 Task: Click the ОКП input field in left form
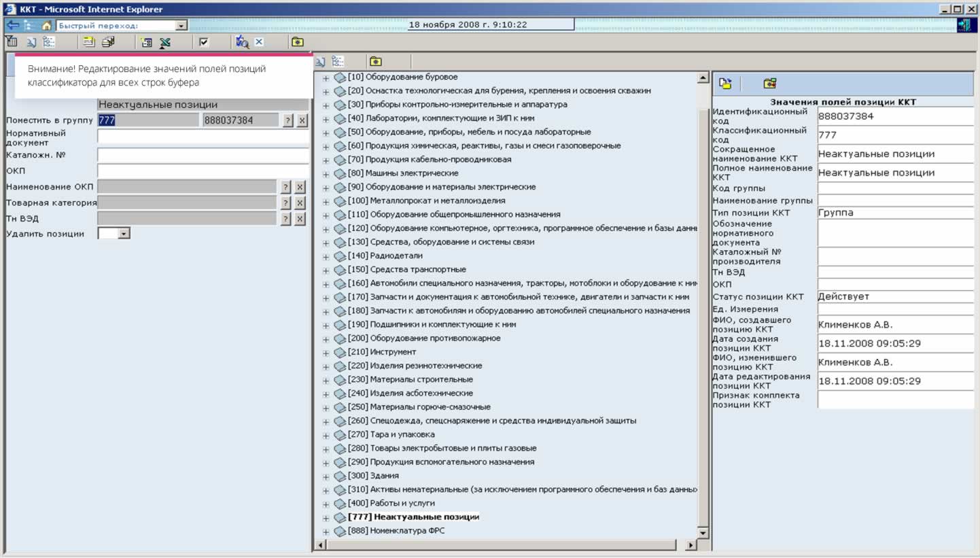(203, 171)
